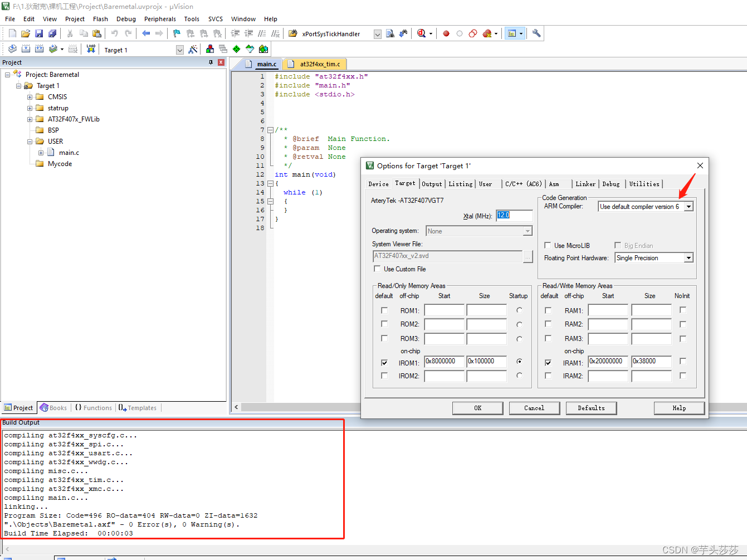Expand the statrup group
The width and height of the screenshot is (747, 560).
30,108
